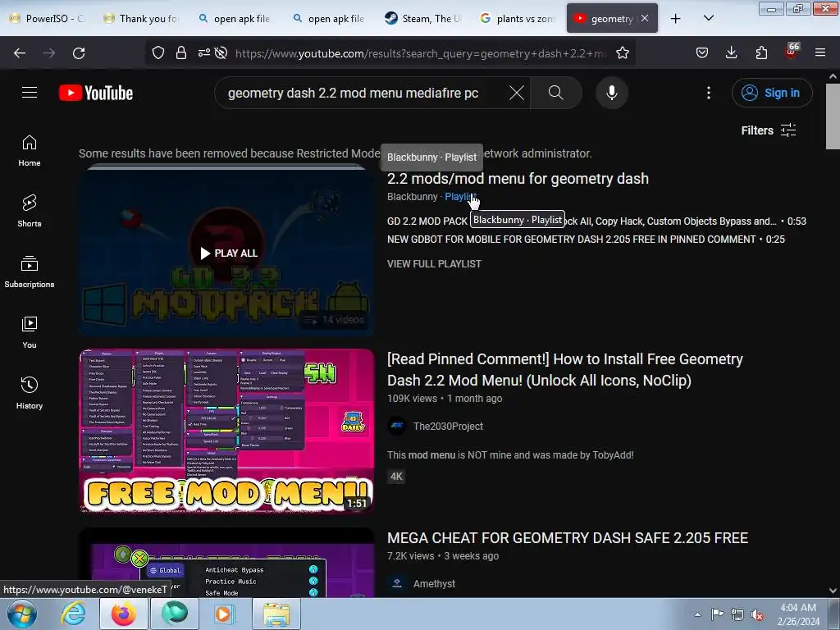The image size is (840, 630).
Task: Click VIEW FULL PLAYLIST
Action: (434, 264)
